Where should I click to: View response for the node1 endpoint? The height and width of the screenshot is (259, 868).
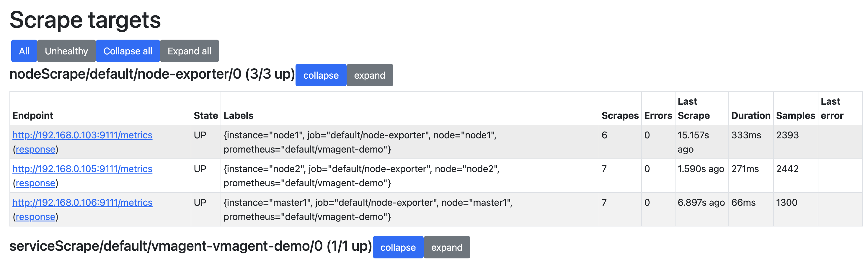[35, 149]
